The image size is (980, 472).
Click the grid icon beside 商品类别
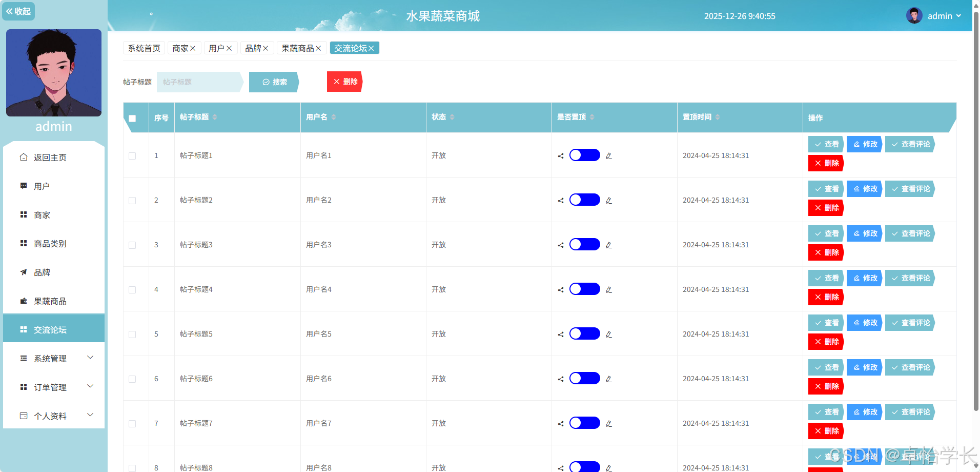pyautogui.click(x=24, y=243)
